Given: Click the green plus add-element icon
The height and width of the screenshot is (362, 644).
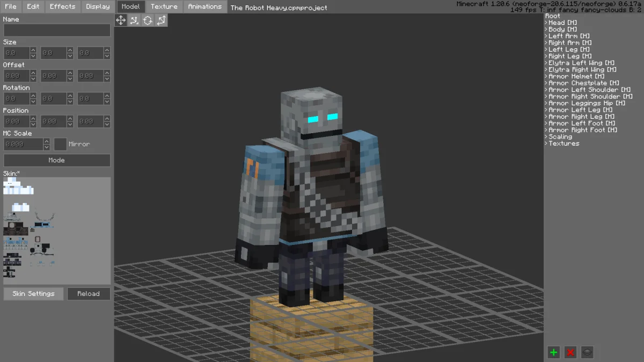Looking at the screenshot, I should click(554, 352).
